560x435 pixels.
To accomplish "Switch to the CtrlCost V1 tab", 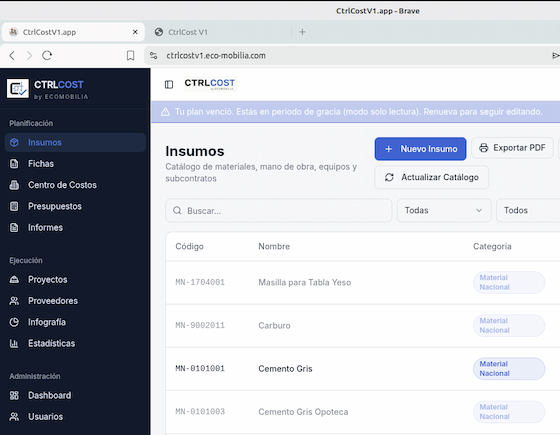I will click(221, 32).
